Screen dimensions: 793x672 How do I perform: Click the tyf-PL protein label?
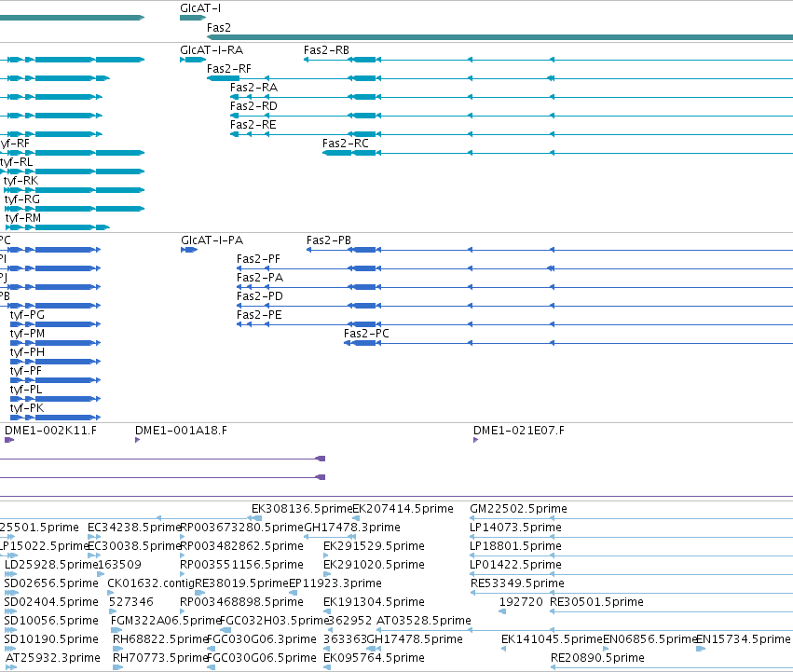point(26,390)
